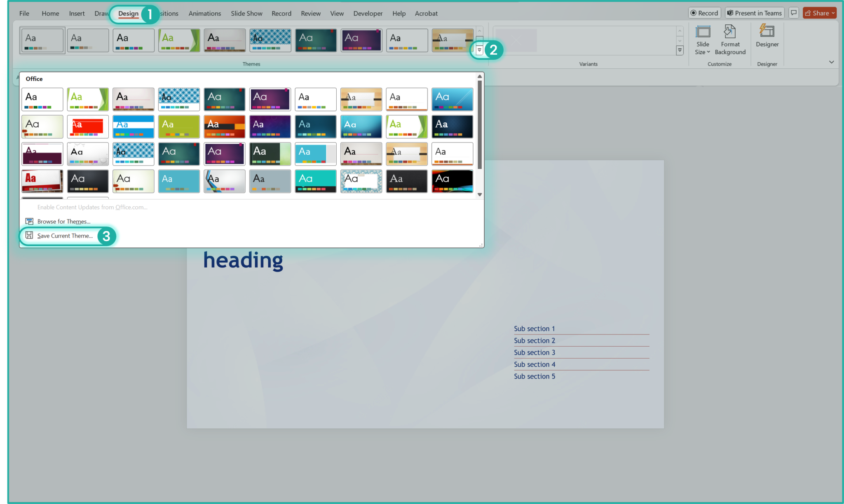Open the Slide Size menu
Viewport: 844px width, 504px height.
(702, 40)
